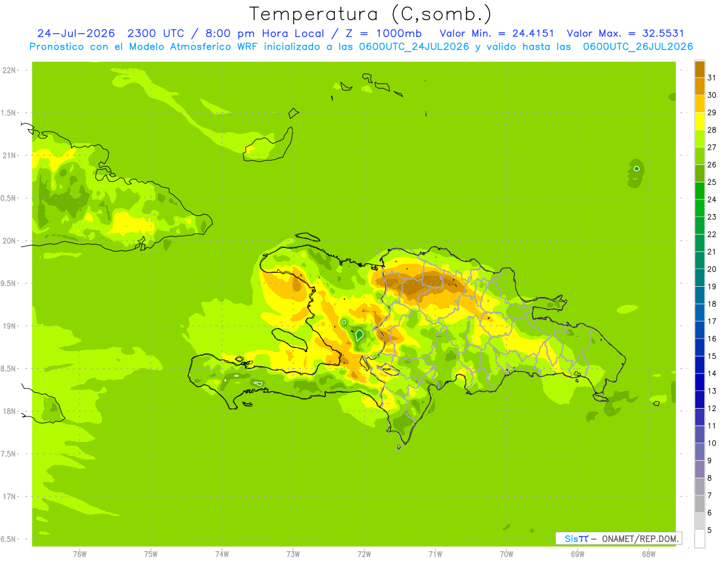Select the '73W' longitude label
This screenshot has height=562, width=728.
pyautogui.click(x=293, y=554)
